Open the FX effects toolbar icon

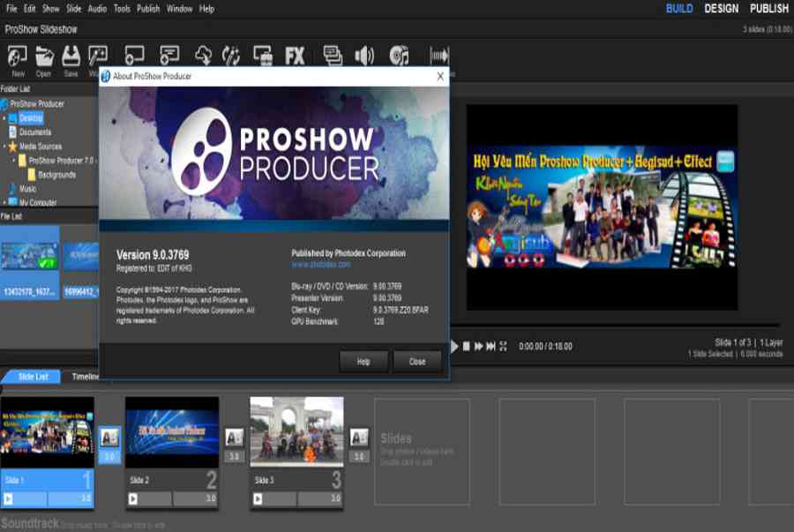point(295,56)
